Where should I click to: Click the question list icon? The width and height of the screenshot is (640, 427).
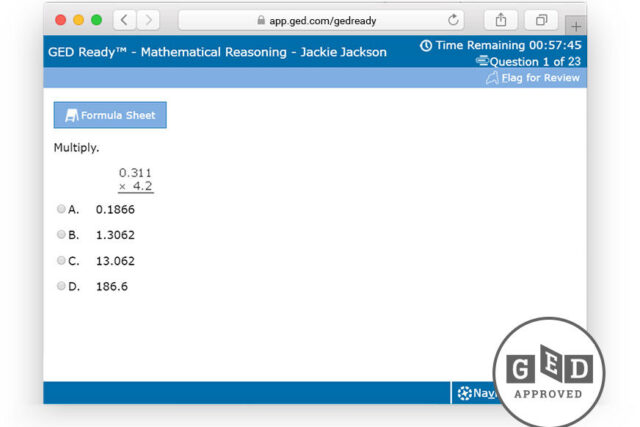(x=481, y=61)
